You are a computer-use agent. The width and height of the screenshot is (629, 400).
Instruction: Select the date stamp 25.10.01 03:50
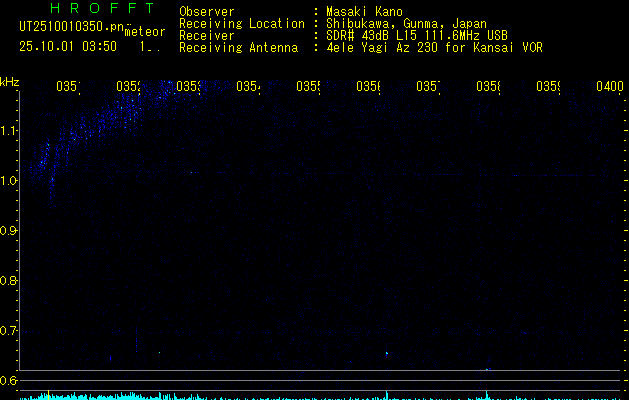68,47
